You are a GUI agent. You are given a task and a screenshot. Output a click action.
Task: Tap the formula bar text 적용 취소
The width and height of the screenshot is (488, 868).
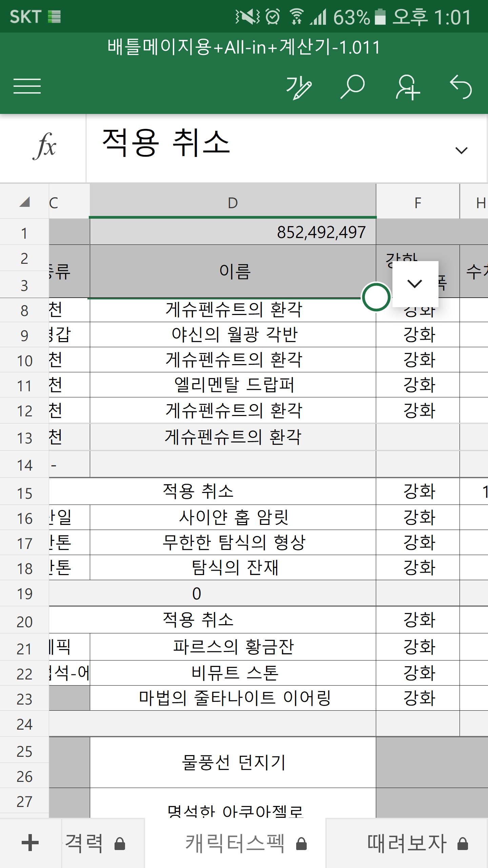[166, 143]
